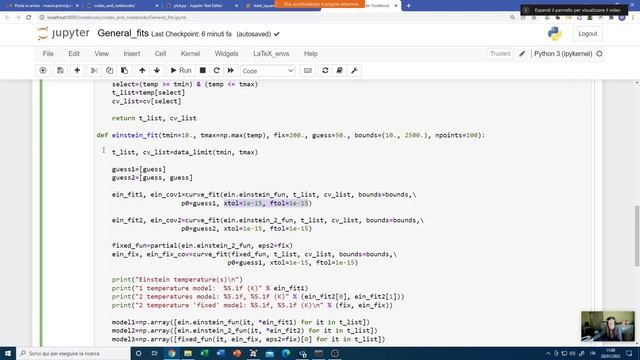This screenshot has width=640, height=360.
Task: Paste cells below icon
Action: pos(124,71)
